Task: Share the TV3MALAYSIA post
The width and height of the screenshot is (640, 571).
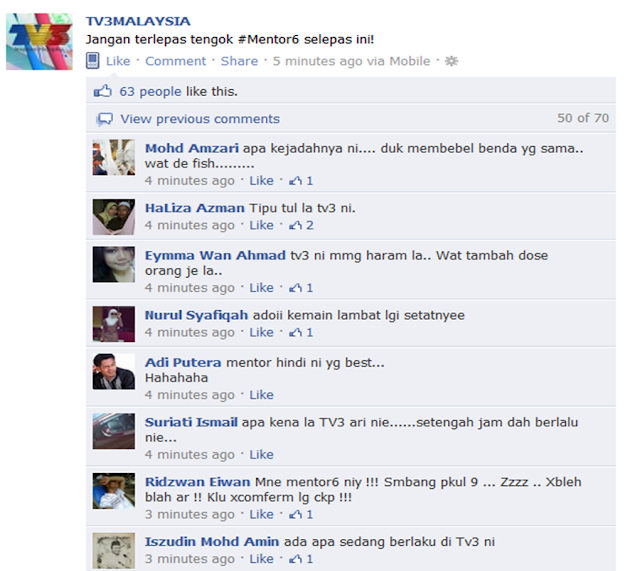Action: pyautogui.click(x=239, y=61)
